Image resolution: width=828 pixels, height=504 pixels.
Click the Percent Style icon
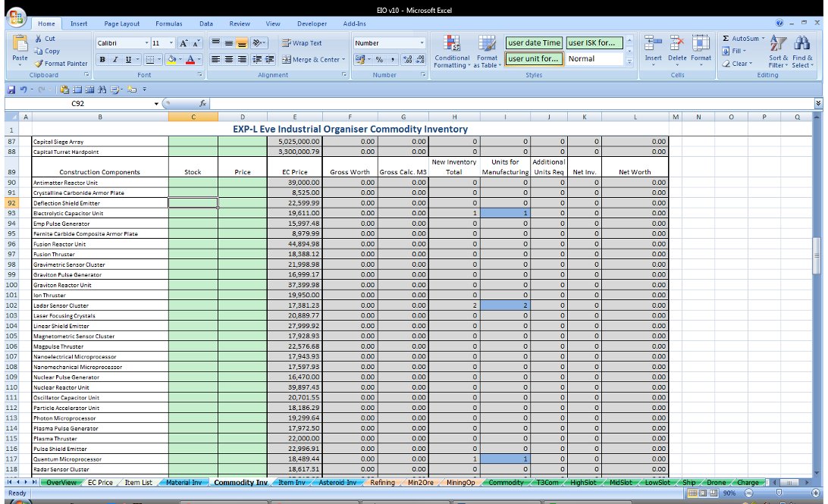tap(379, 59)
